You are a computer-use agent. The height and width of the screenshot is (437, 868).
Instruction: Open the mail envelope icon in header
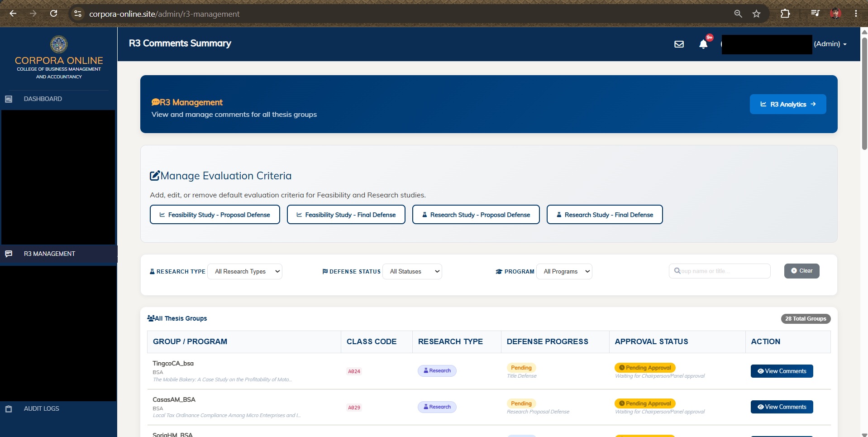[x=679, y=44]
